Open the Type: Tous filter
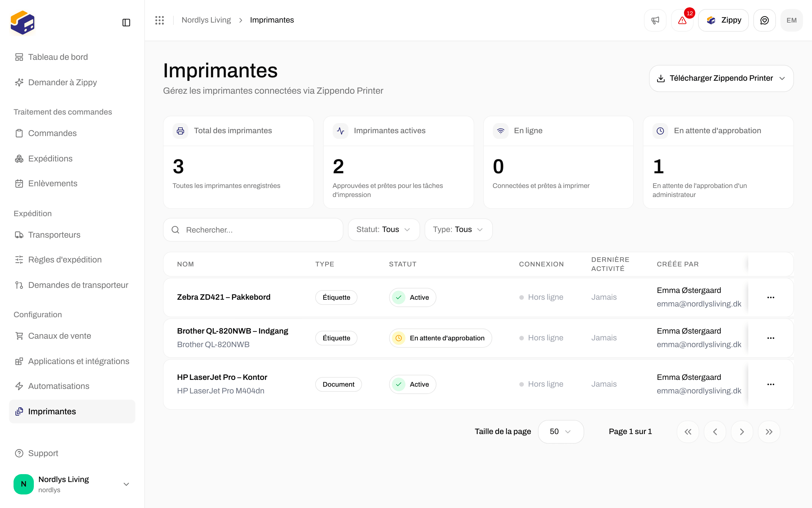812x508 pixels. click(x=458, y=230)
